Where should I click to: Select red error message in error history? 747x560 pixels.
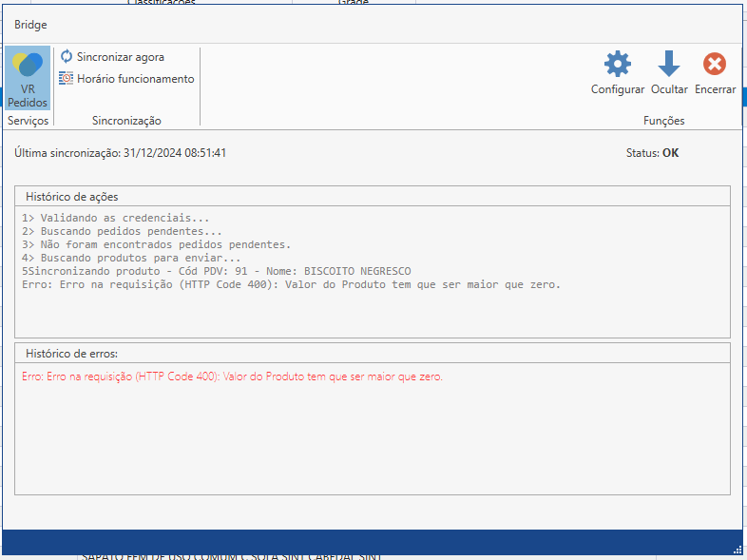(232, 377)
